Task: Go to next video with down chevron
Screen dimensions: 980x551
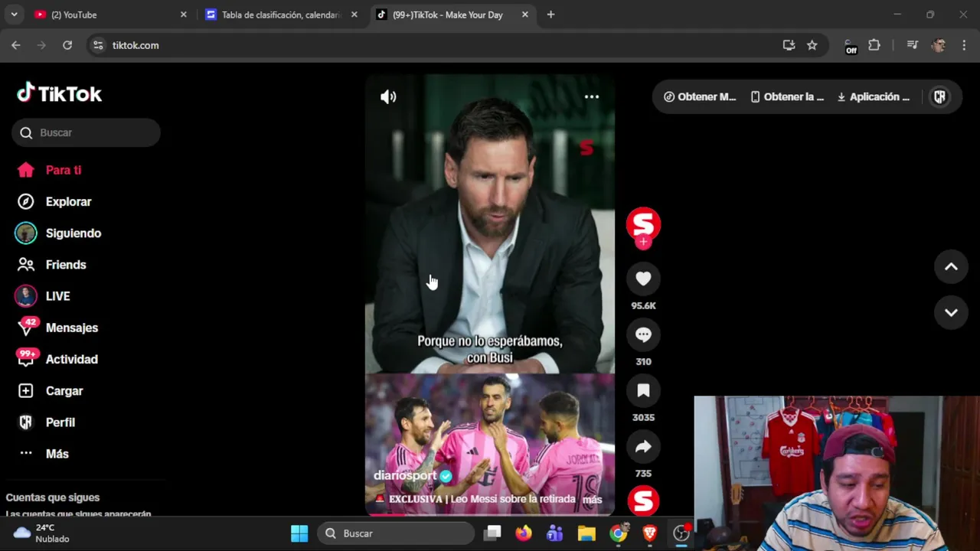Action: [x=951, y=312]
